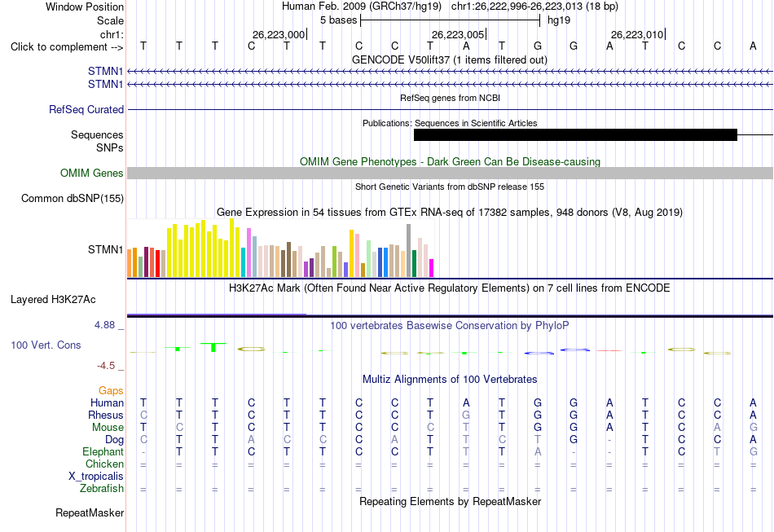Click the 26,223,005 coordinate tick
774x532 pixels.
(458, 34)
